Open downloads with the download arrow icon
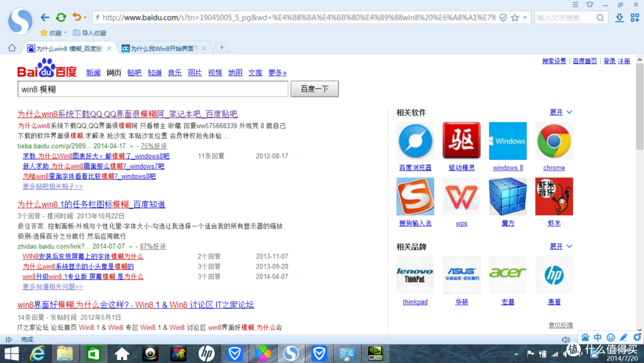Image resolution: width=644 pixels, height=363 pixels. click(x=620, y=18)
